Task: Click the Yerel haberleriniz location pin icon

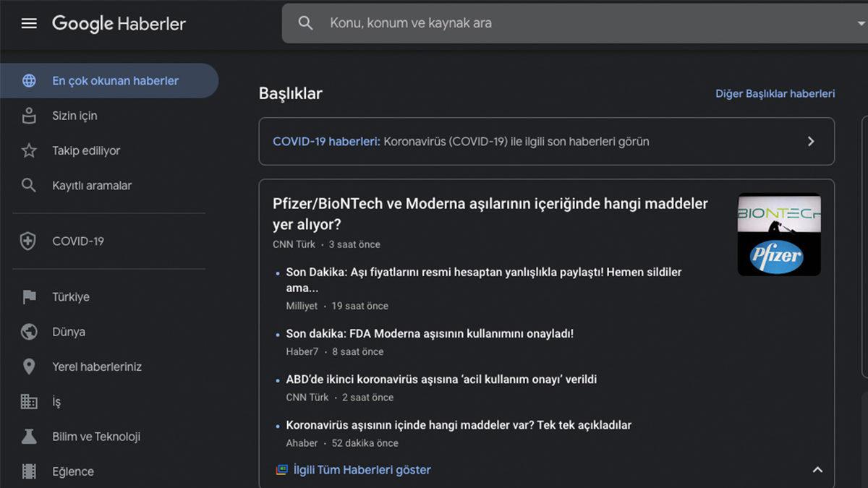Action: click(x=29, y=367)
